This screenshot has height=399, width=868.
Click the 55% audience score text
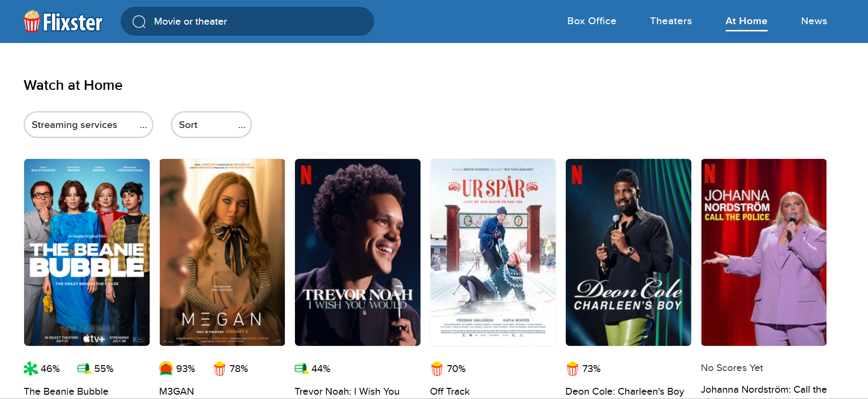click(x=104, y=369)
